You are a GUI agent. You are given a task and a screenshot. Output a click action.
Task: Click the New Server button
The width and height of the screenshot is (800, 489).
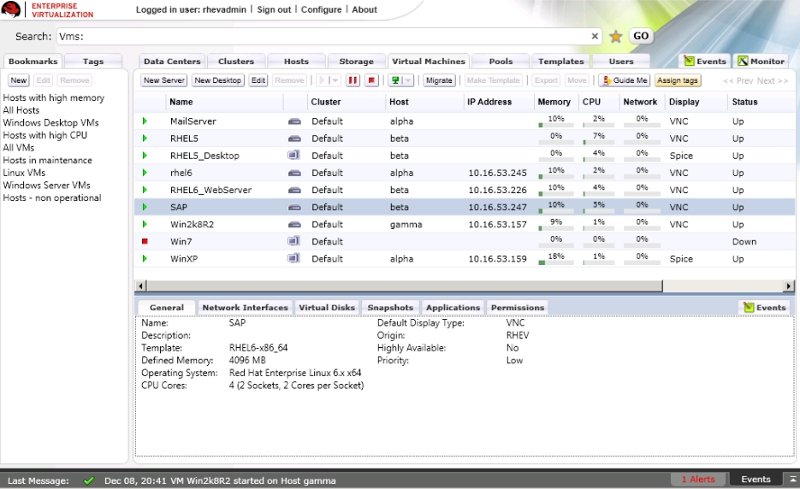coord(164,80)
